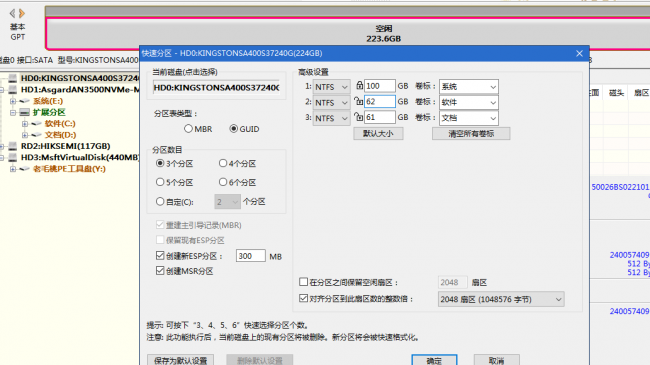Toggle 创建新ESP分区 checkbox
650x365 pixels.
click(x=160, y=256)
